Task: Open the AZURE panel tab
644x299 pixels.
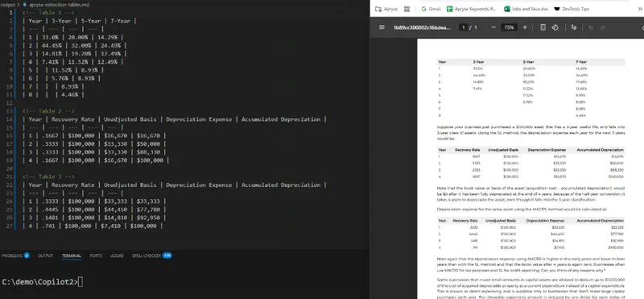Action: (x=117, y=255)
